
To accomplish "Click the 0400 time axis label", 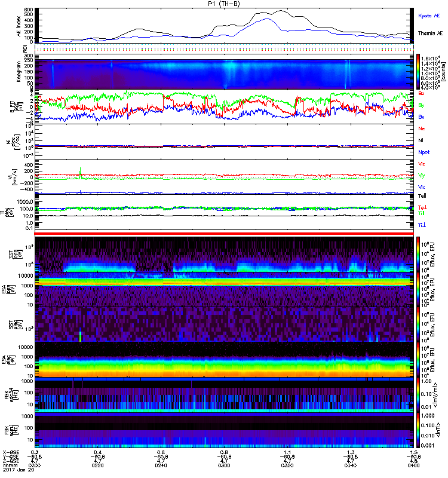I will [413, 465].
